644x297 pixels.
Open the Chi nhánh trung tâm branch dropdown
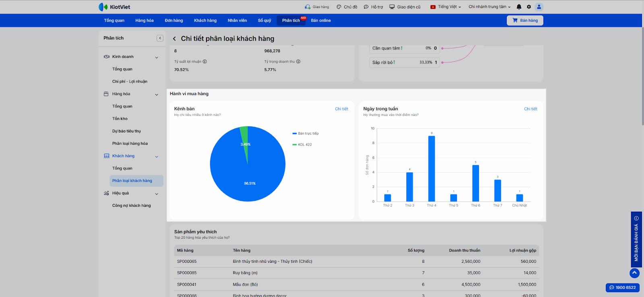pyautogui.click(x=489, y=7)
